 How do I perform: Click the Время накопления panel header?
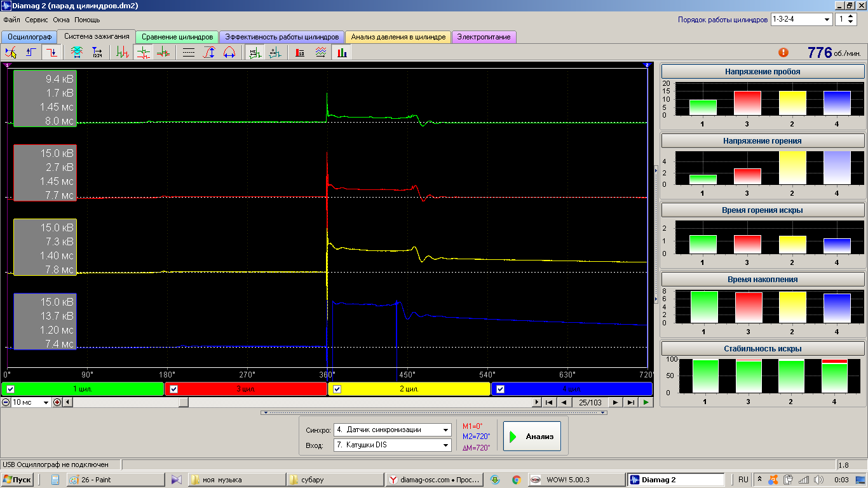coord(763,279)
